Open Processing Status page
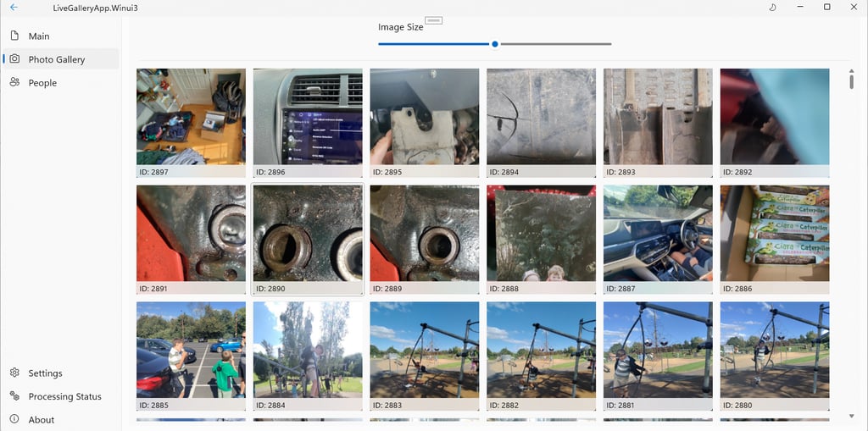 (x=61, y=396)
